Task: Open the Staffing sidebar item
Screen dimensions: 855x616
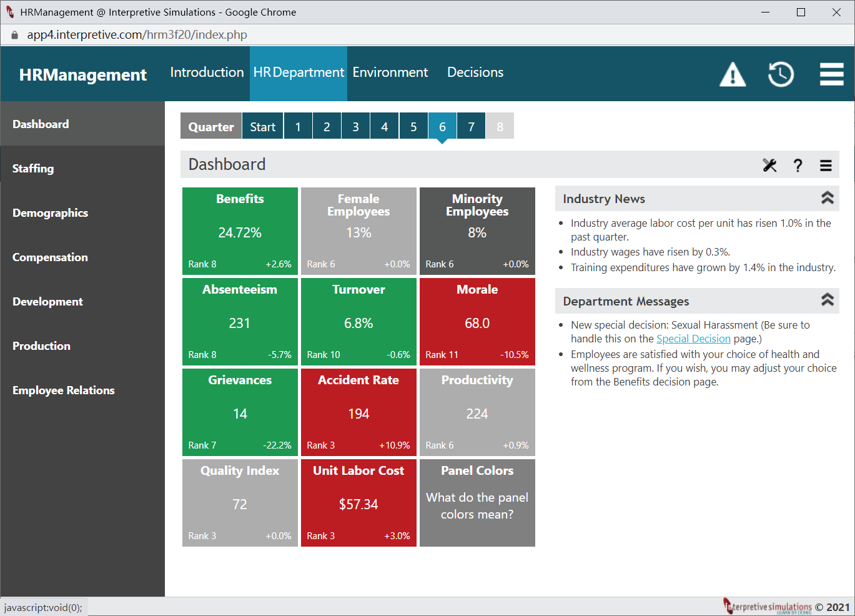Action: (x=82, y=168)
